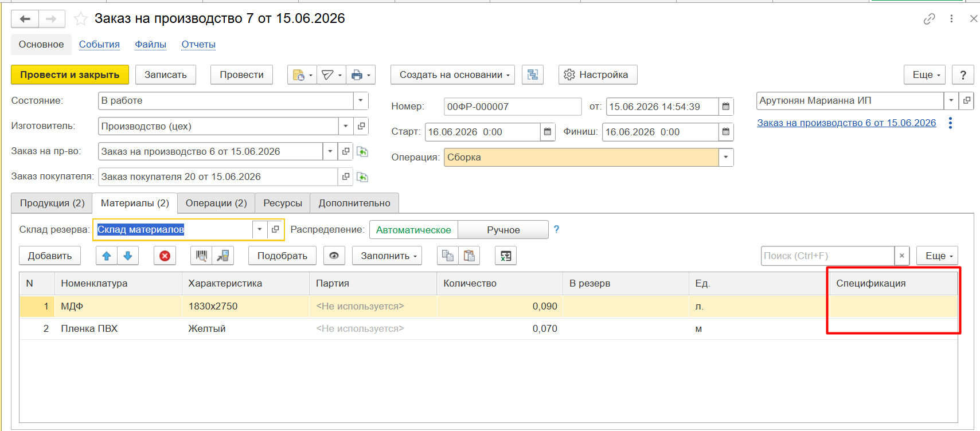Open the Старт date calendar picker

547,132
